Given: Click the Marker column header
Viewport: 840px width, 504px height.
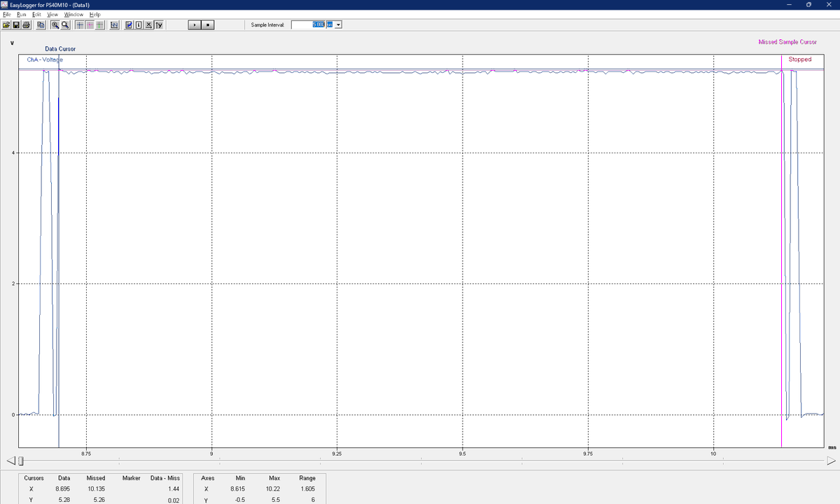Looking at the screenshot, I should click(x=131, y=478).
